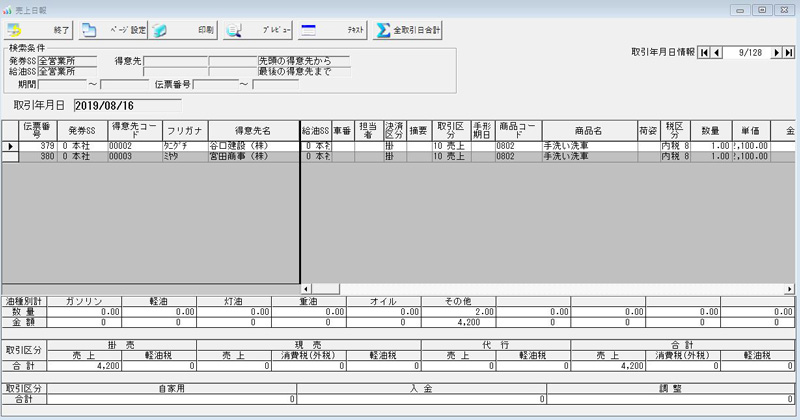Click the 得意先 code input field

click(x=176, y=61)
